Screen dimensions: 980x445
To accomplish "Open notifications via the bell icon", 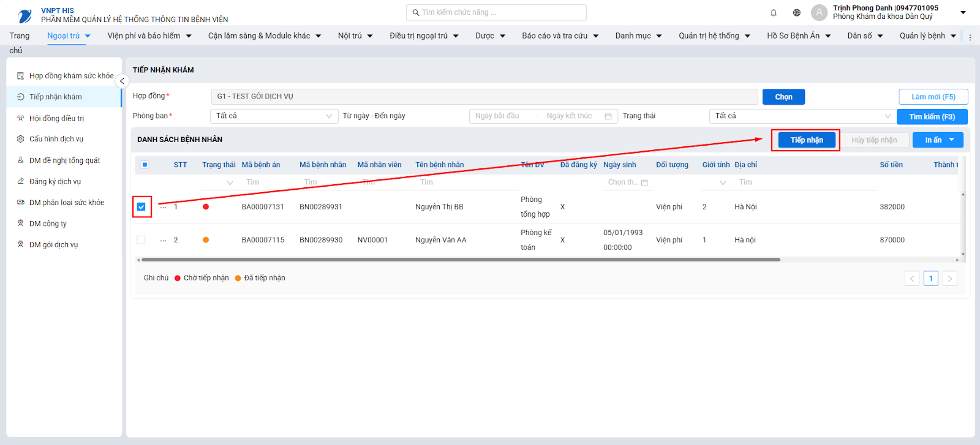I will (774, 12).
